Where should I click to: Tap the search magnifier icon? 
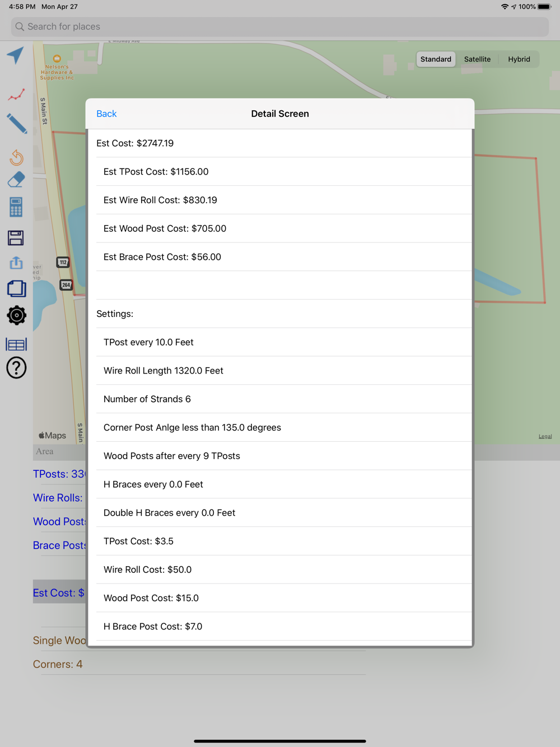click(20, 26)
